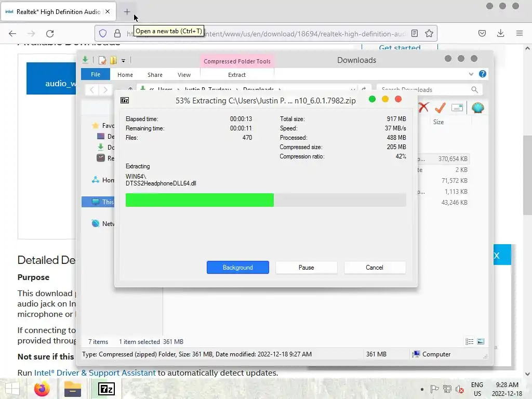Open the View ribbon tab
Image resolution: width=532 pixels, height=399 pixels.
click(x=184, y=75)
